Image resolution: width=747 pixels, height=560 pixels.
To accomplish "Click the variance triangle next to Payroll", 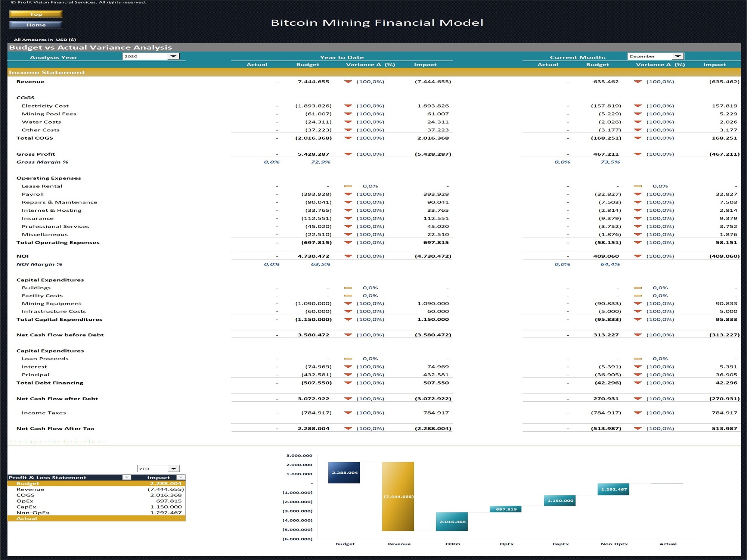I will point(348,194).
